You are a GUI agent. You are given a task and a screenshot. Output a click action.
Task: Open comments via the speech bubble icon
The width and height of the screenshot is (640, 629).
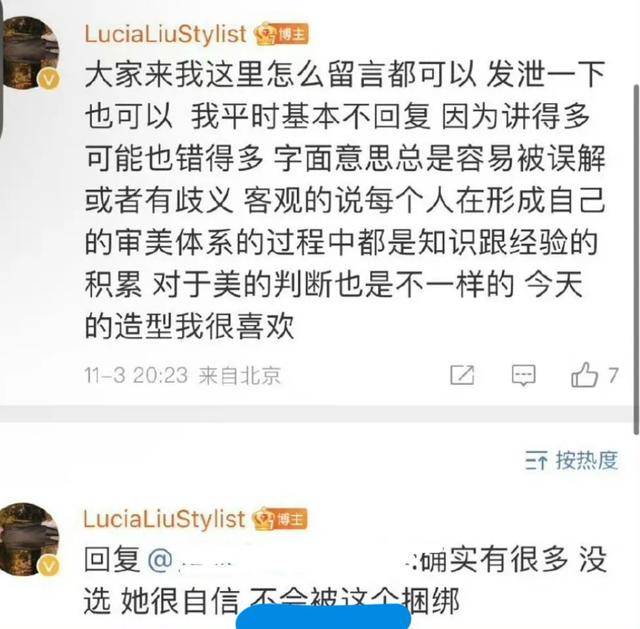click(x=524, y=375)
